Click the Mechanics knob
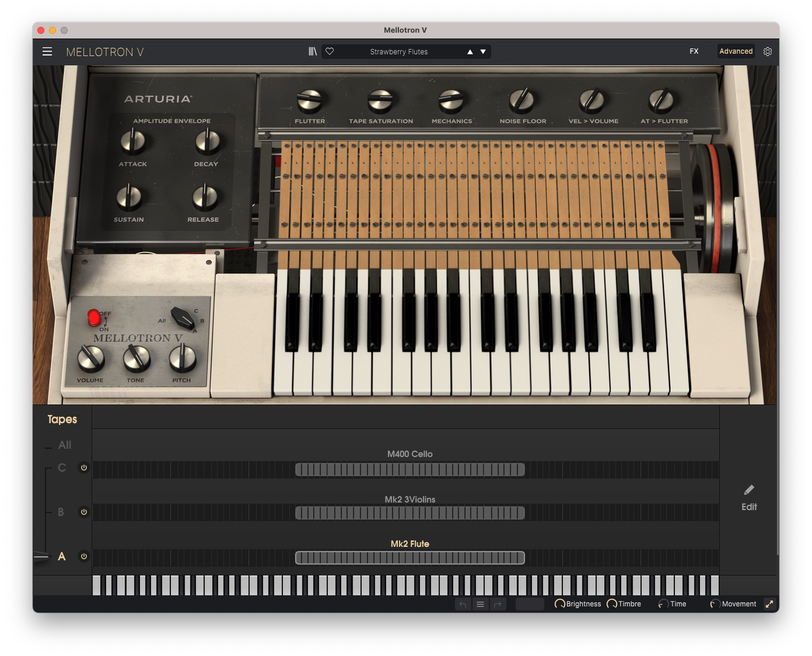Screen dimensions: 812x656 click(x=452, y=101)
